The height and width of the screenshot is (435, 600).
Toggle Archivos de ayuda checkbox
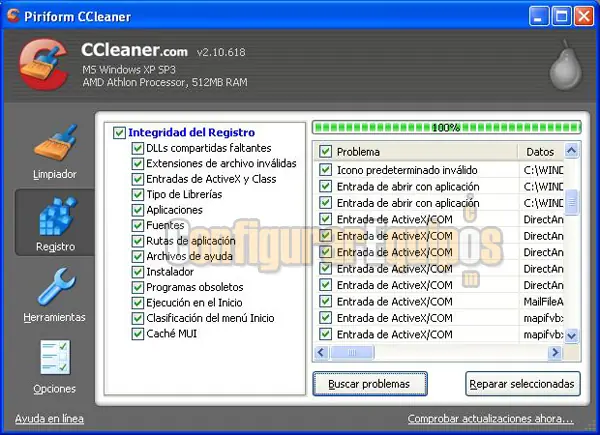tap(137, 256)
